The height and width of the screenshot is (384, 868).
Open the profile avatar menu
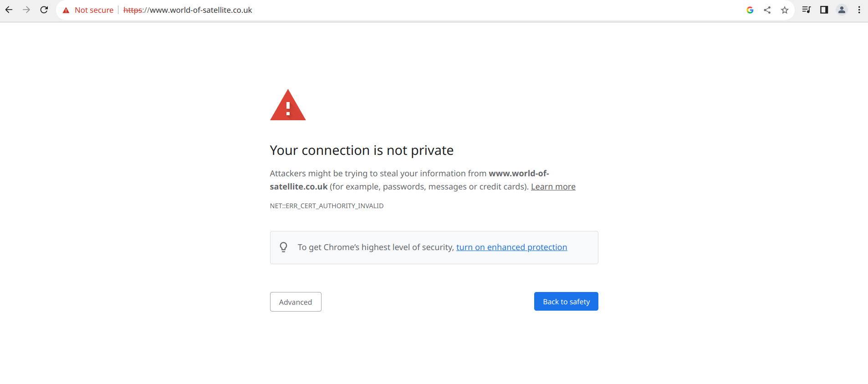pyautogui.click(x=842, y=10)
